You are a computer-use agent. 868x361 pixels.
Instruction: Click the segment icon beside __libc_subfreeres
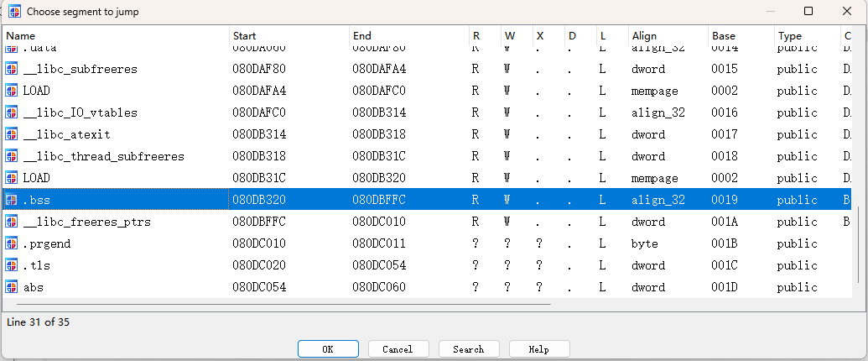[12, 70]
